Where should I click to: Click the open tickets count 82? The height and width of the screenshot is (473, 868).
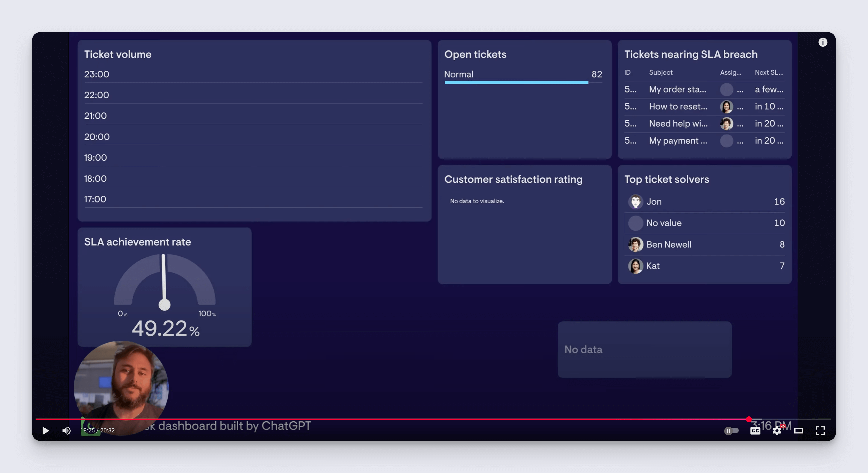(597, 74)
